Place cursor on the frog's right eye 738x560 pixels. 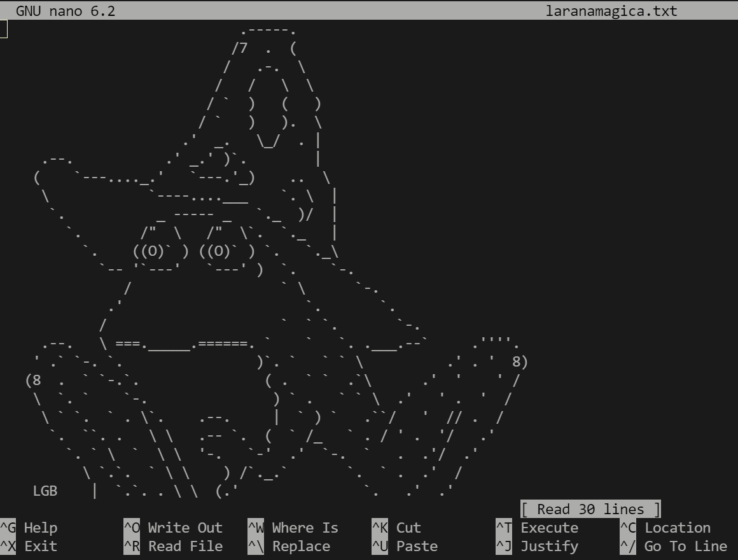pos(219,251)
